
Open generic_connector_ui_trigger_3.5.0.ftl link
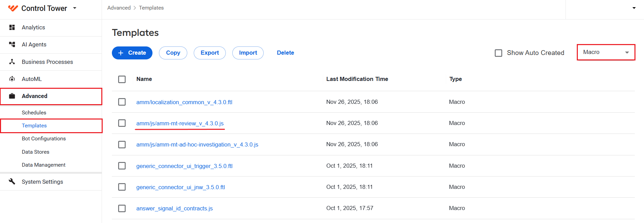[x=184, y=166]
